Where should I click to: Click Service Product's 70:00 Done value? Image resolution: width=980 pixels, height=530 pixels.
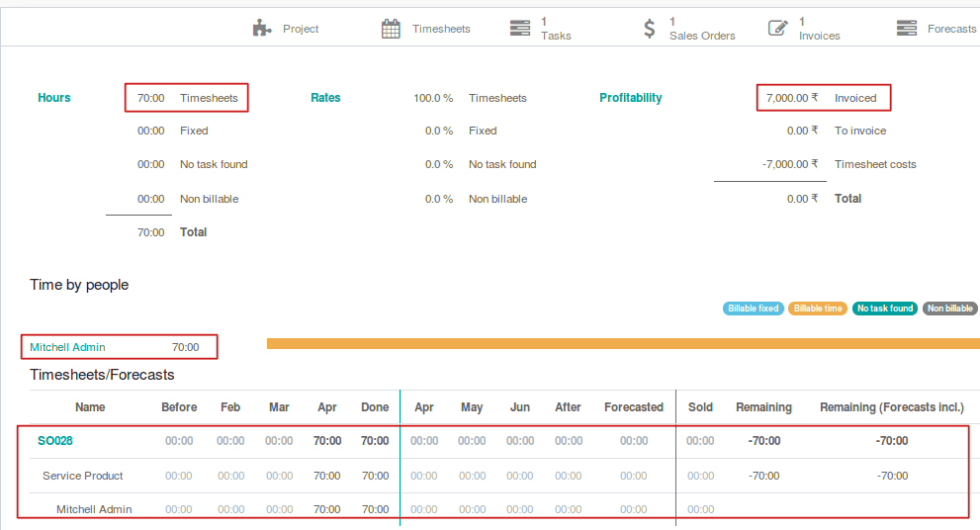coord(375,476)
